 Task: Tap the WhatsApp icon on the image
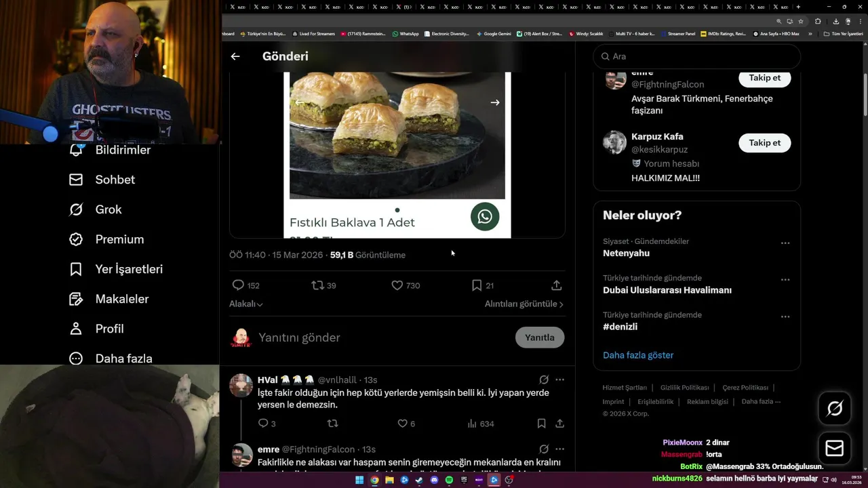click(x=485, y=216)
